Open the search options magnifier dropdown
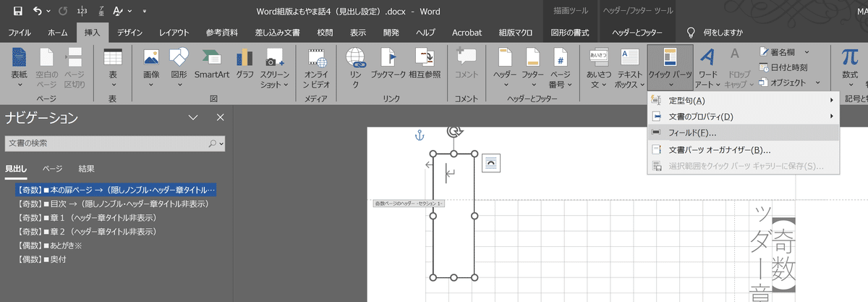This screenshot has height=302, width=868. [x=216, y=144]
